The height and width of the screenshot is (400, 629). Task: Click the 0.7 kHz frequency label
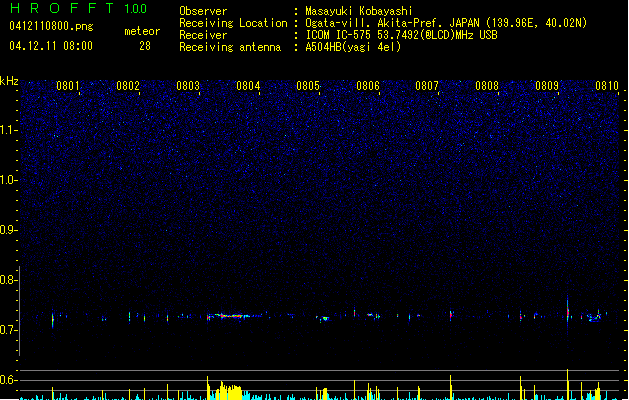coord(9,330)
